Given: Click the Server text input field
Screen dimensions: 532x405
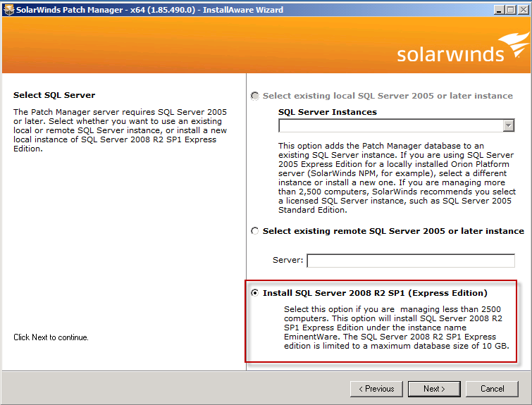Looking at the screenshot, I should (x=411, y=261).
